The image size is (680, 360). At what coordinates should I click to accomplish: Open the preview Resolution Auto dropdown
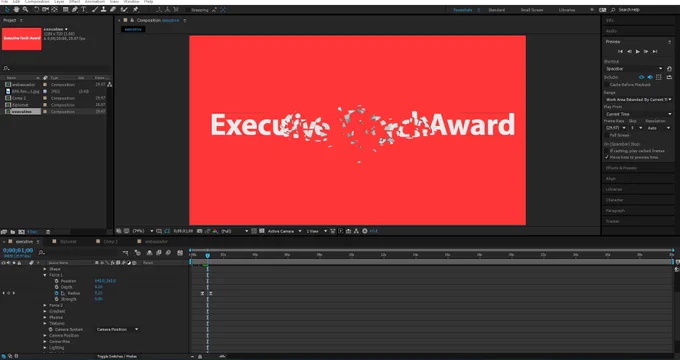pos(658,128)
